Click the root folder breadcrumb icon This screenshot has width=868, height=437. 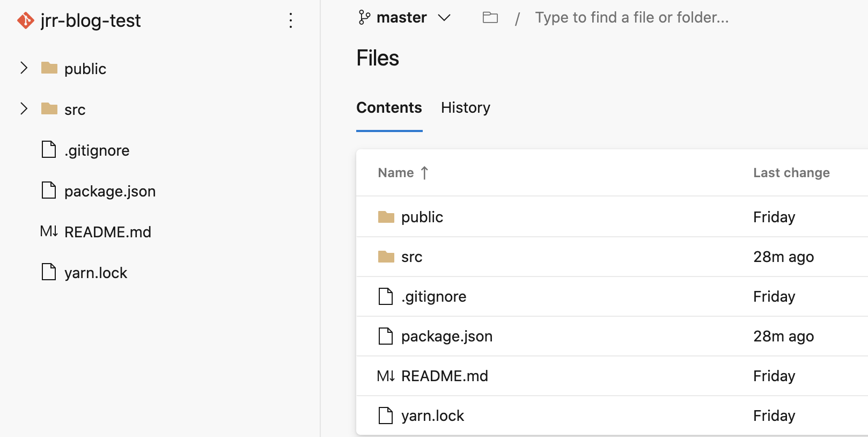[490, 18]
